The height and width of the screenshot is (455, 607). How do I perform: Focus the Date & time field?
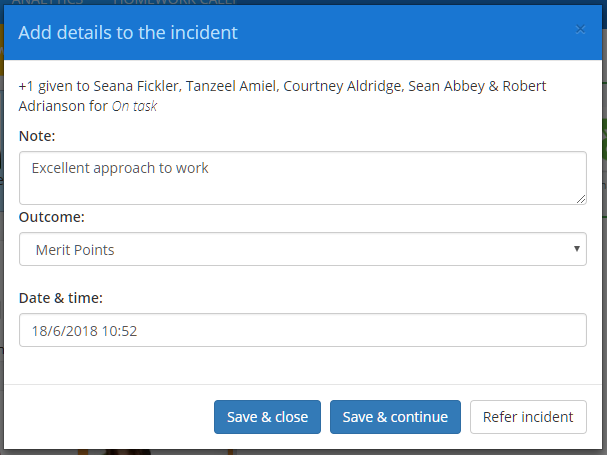pyautogui.click(x=302, y=330)
